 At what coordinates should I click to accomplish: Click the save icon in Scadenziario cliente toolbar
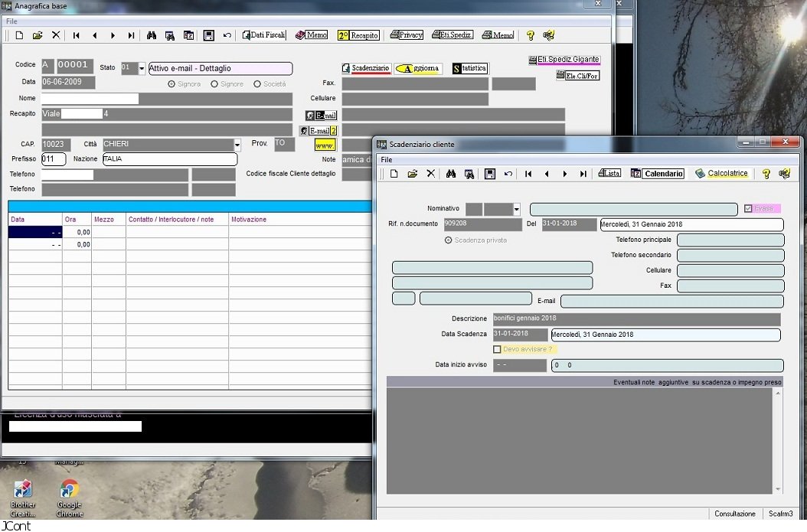(490, 174)
